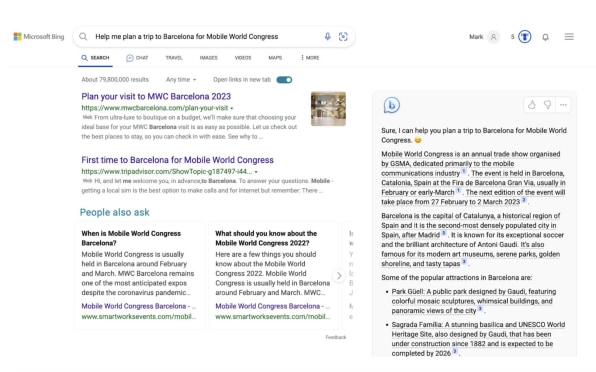
Task: Open the Images tab
Action: coord(209,58)
